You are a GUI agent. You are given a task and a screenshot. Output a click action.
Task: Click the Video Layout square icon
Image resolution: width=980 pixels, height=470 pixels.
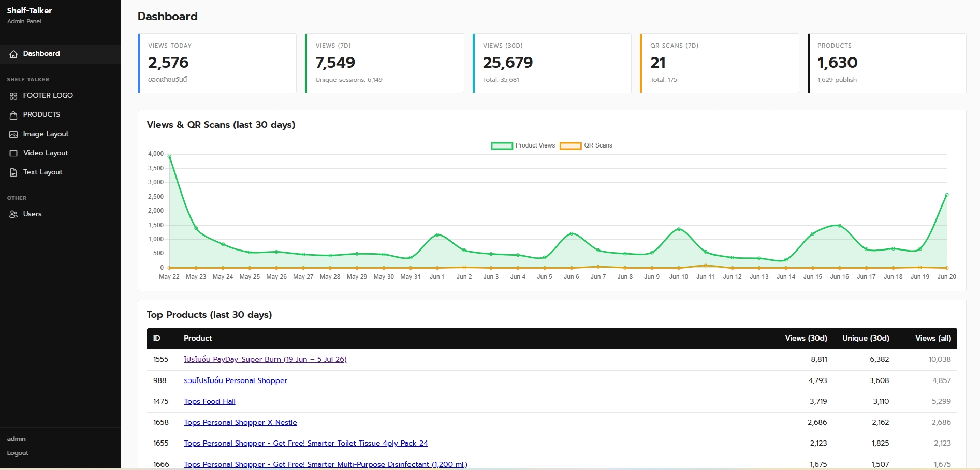[x=13, y=153]
